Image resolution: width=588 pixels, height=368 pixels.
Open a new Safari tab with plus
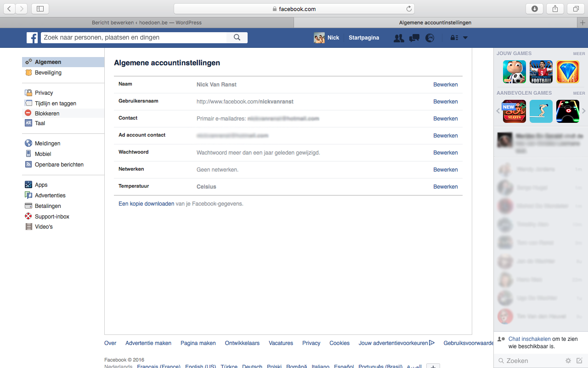click(x=583, y=23)
